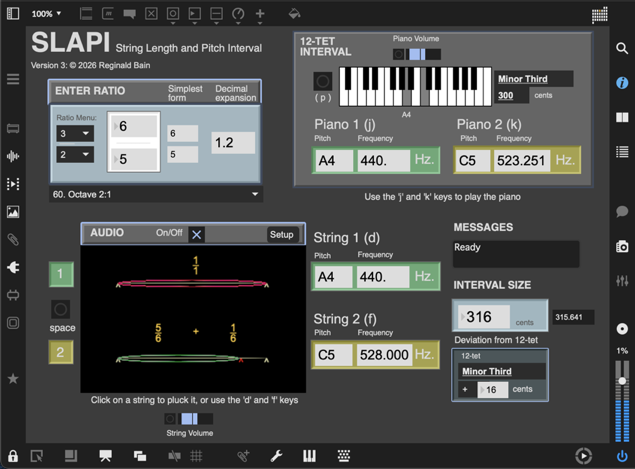The width and height of the screenshot is (635, 469).
Task: Open the Ratio Menu numerator dropdown showing 3
Action: pyautogui.click(x=73, y=133)
